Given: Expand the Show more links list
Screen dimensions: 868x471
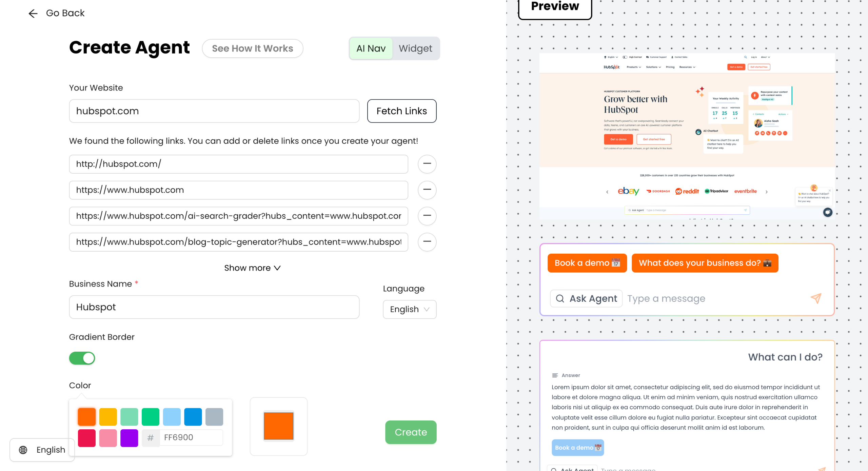Looking at the screenshot, I should (x=252, y=268).
